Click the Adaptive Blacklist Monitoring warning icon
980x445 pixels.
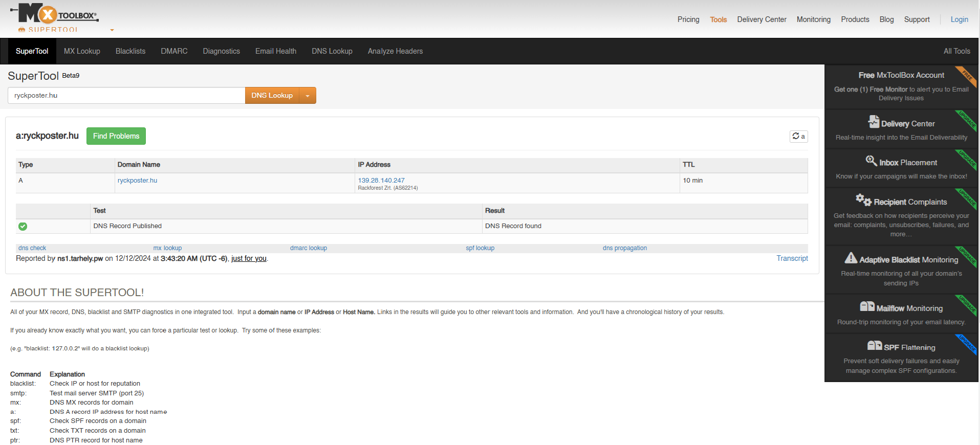coord(851,257)
